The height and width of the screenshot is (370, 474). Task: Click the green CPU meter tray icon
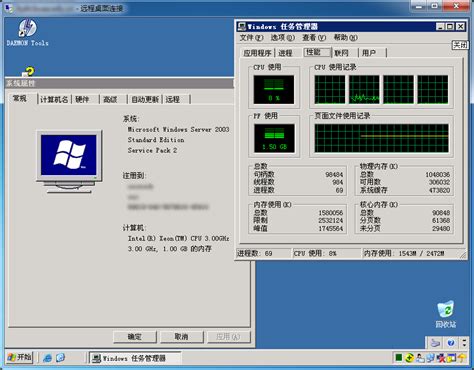(398, 358)
